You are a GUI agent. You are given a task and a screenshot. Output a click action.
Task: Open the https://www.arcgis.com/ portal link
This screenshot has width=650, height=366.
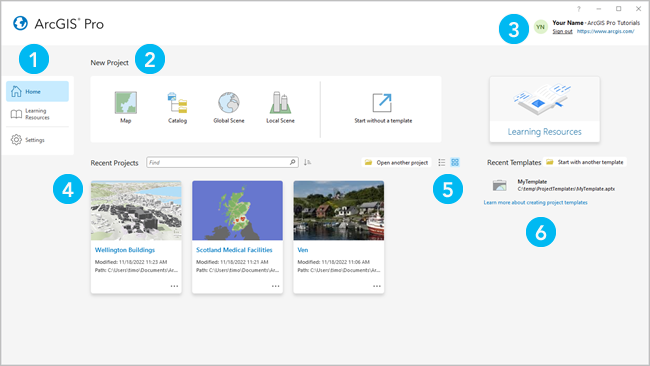pos(605,32)
